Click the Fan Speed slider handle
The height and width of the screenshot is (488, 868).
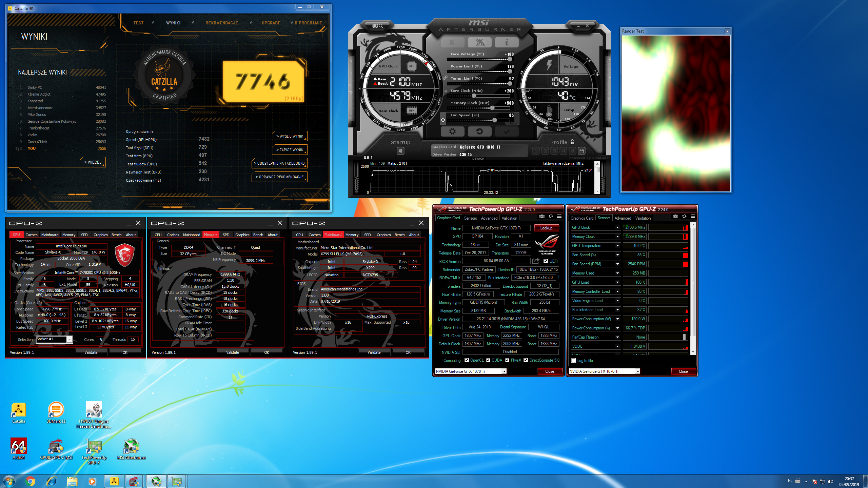coord(495,120)
